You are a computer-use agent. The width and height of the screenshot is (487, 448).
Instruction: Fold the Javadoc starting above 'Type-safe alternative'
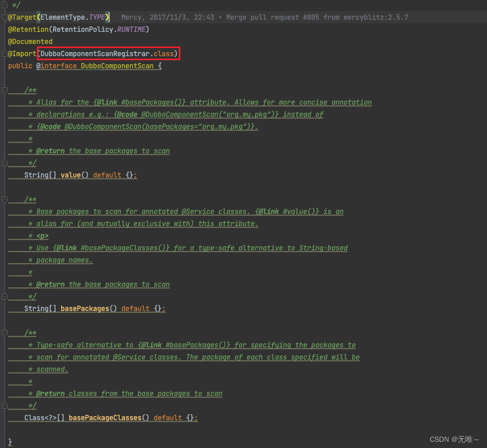click(x=5, y=333)
